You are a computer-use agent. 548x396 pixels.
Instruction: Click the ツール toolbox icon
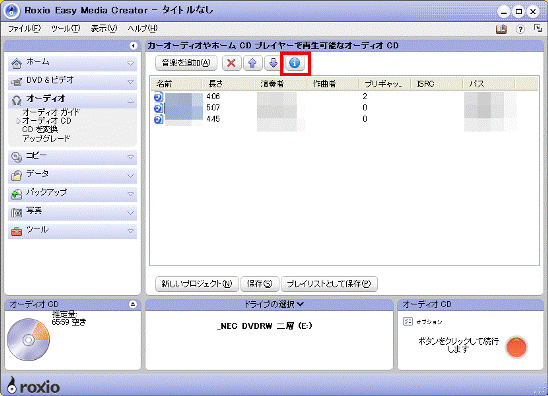(16, 231)
